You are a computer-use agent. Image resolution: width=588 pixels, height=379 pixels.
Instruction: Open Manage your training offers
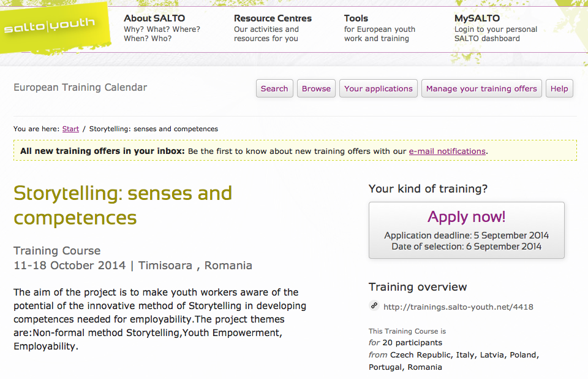[481, 88]
